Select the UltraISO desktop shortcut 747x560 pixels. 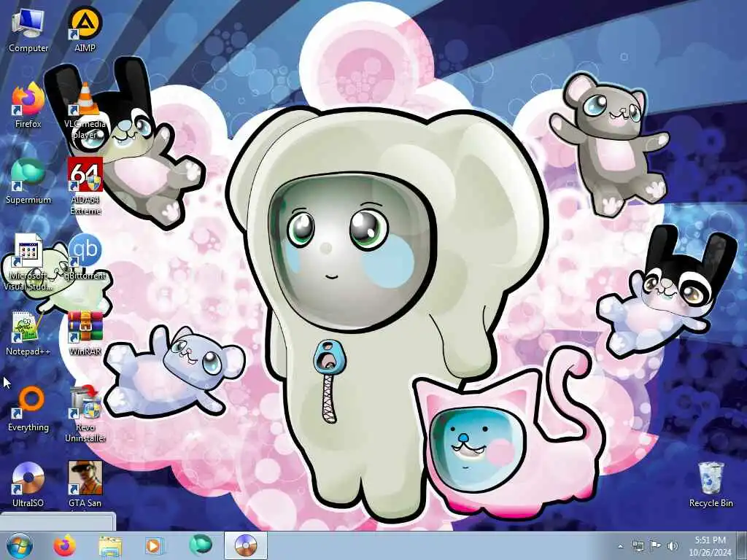pos(28,484)
